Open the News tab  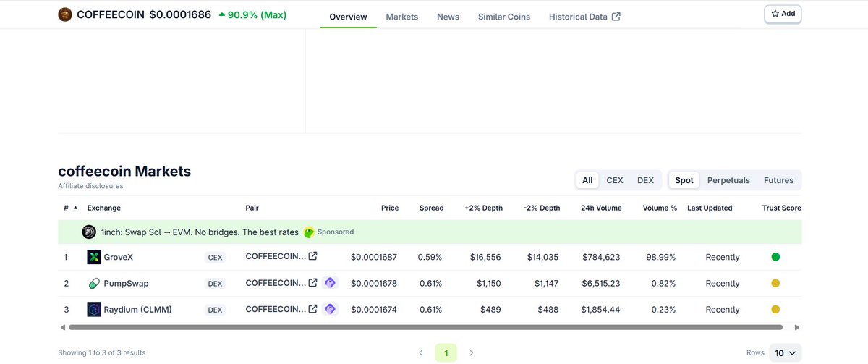448,16
